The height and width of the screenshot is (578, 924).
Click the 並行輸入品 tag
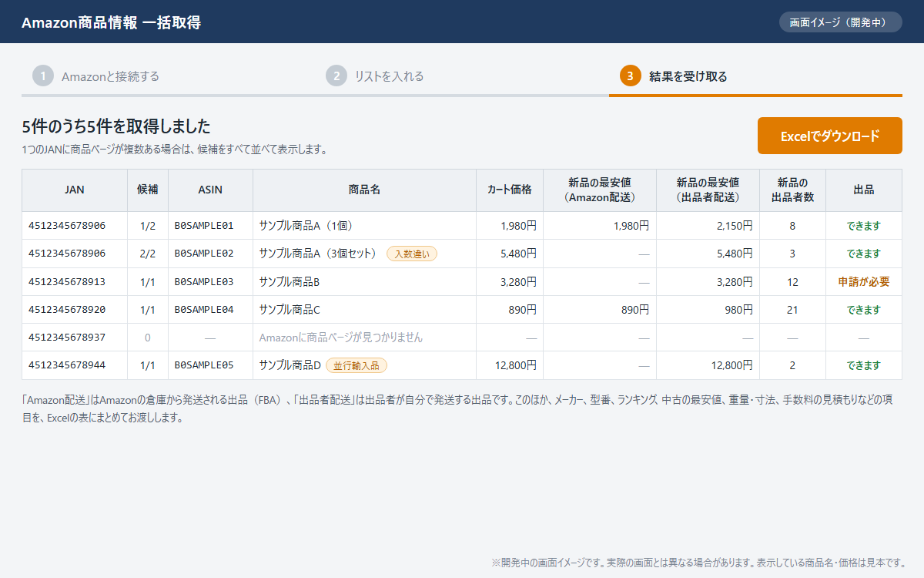pos(356,365)
